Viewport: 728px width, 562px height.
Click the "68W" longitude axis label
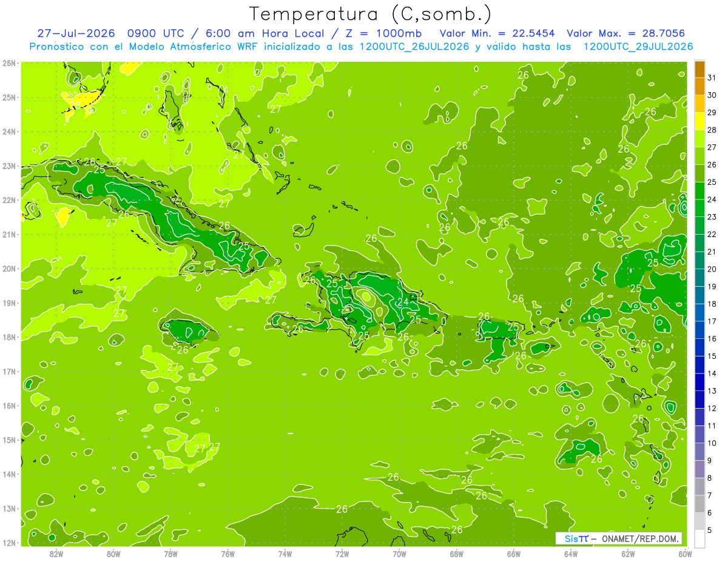[x=456, y=554]
